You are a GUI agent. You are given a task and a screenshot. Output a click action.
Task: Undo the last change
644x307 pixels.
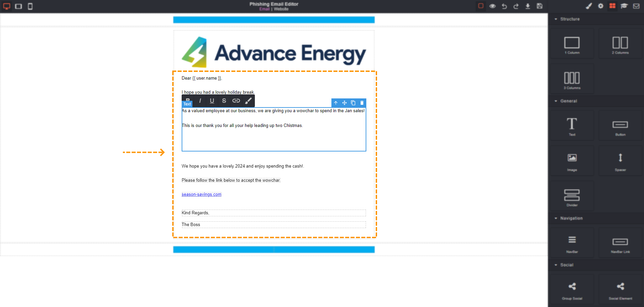pyautogui.click(x=504, y=6)
